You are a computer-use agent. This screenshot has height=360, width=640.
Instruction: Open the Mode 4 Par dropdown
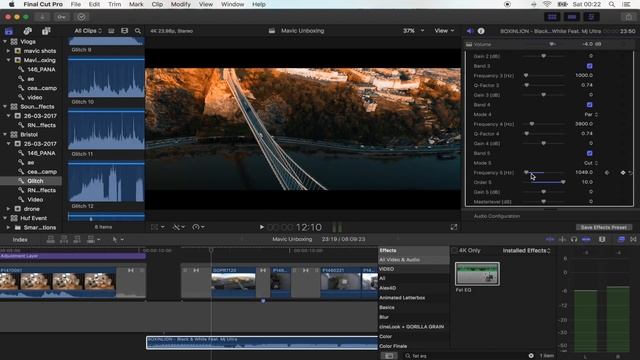(591, 114)
